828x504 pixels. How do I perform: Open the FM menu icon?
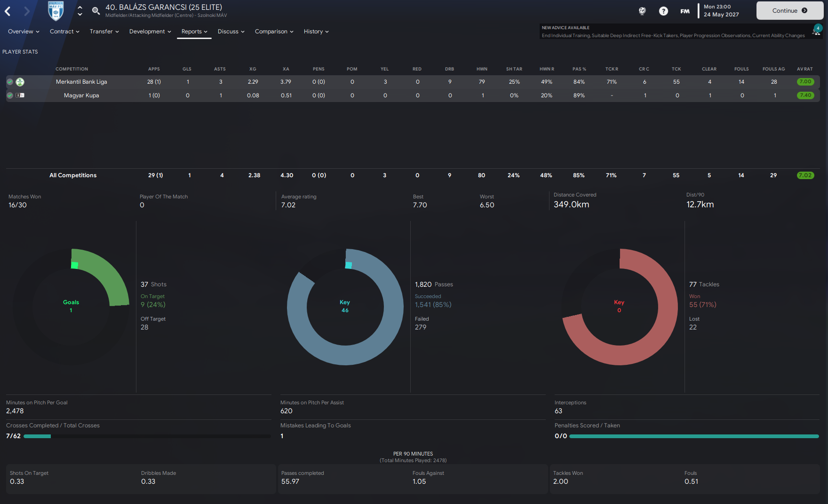click(x=685, y=11)
